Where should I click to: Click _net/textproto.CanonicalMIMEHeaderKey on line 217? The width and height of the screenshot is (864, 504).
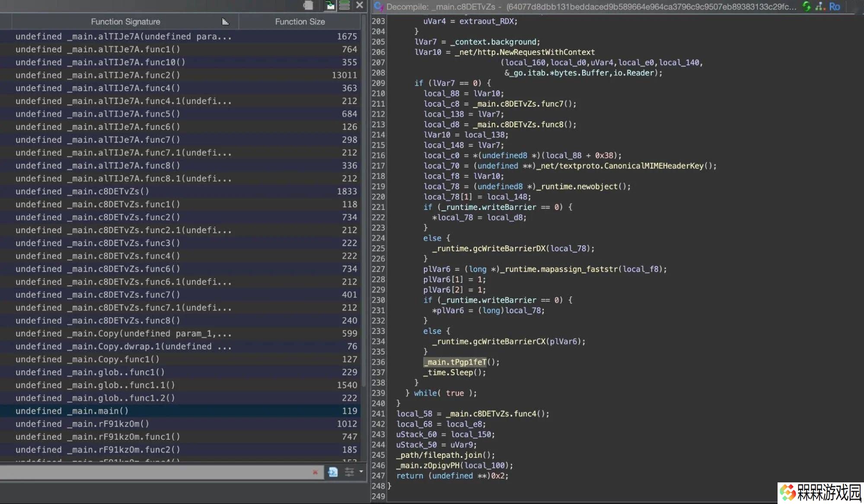[x=622, y=166]
